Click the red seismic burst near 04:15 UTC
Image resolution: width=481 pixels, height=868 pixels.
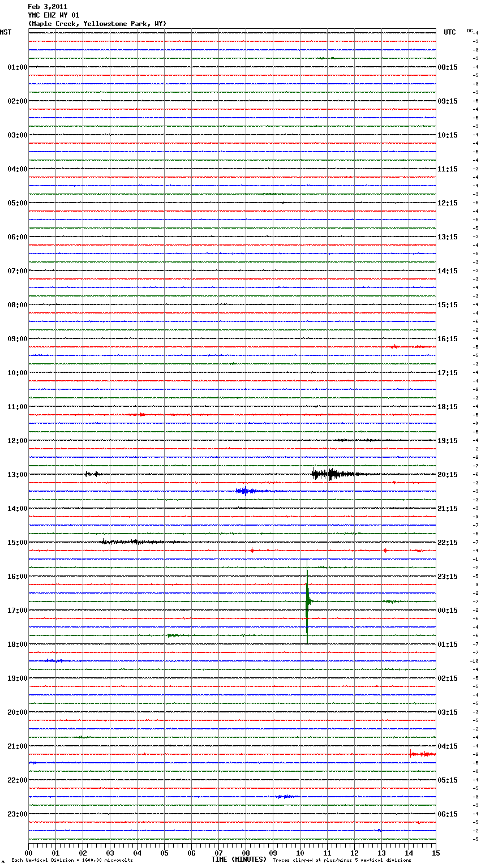[422, 754]
